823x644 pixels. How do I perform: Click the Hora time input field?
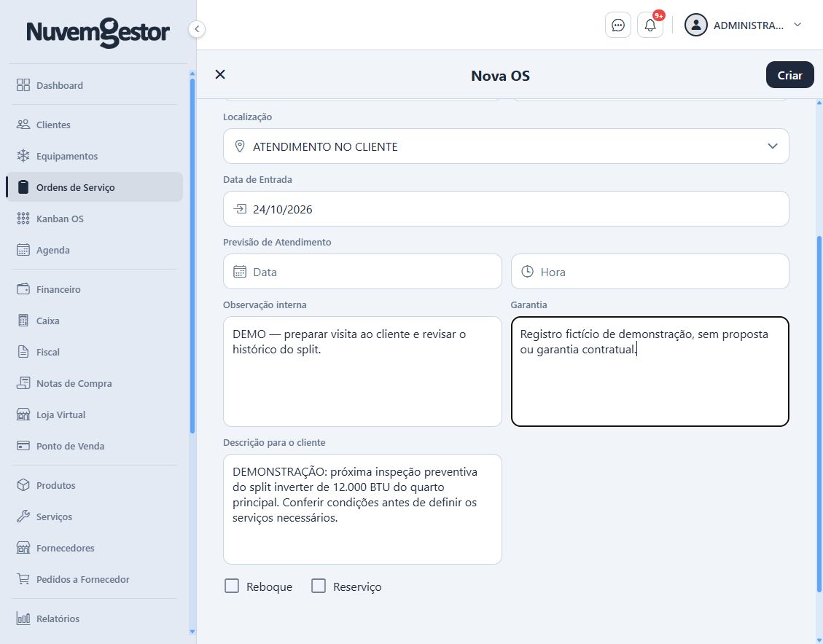click(650, 272)
